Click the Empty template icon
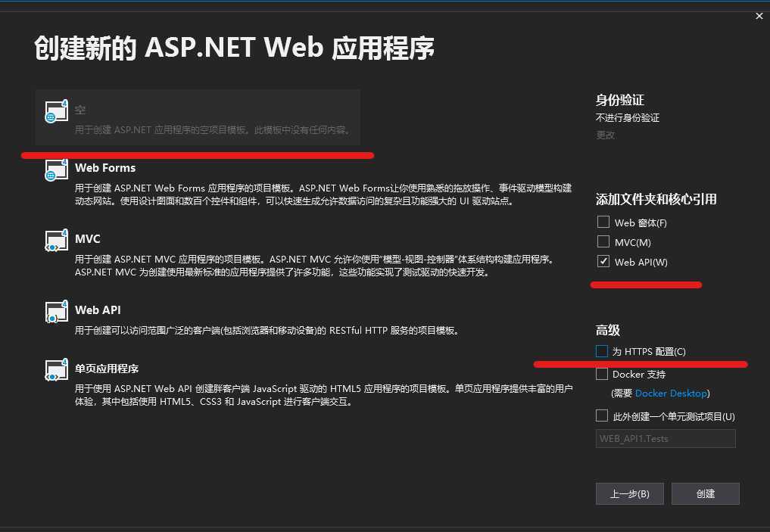The height and width of the screenshot is (532, 770). (57, 111)
